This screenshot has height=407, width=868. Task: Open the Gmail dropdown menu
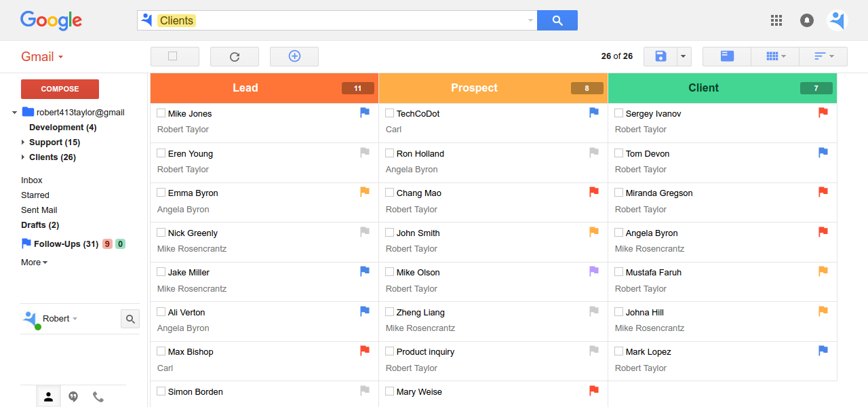[42, 57]
